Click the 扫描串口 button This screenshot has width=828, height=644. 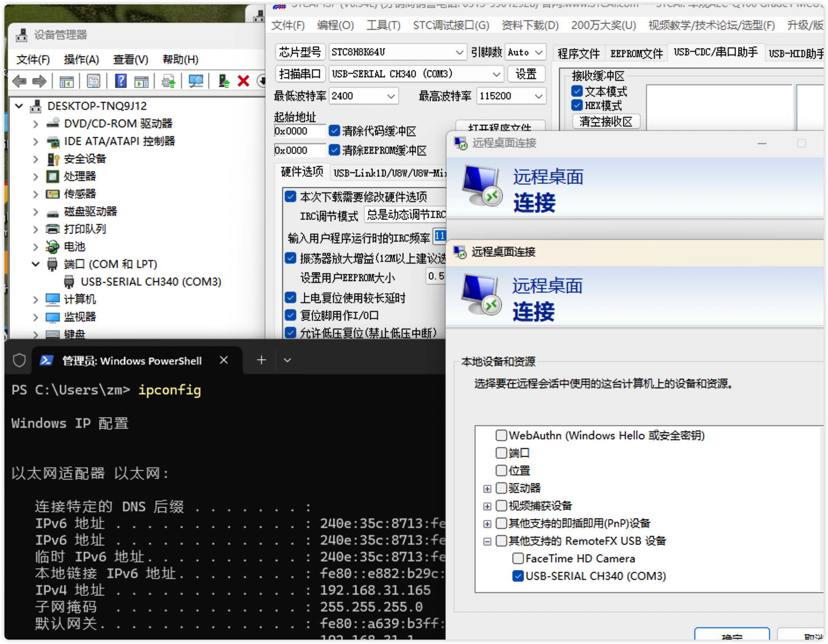tap(300, 74)
